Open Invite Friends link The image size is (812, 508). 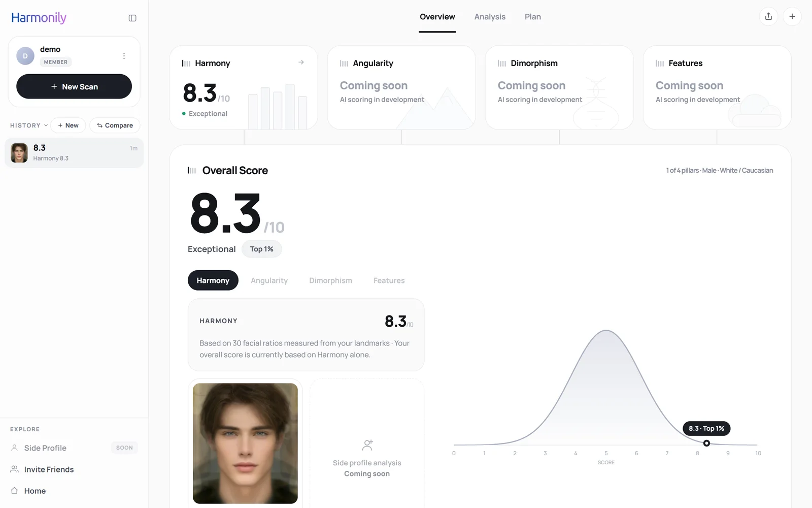(x=49, y=469)
